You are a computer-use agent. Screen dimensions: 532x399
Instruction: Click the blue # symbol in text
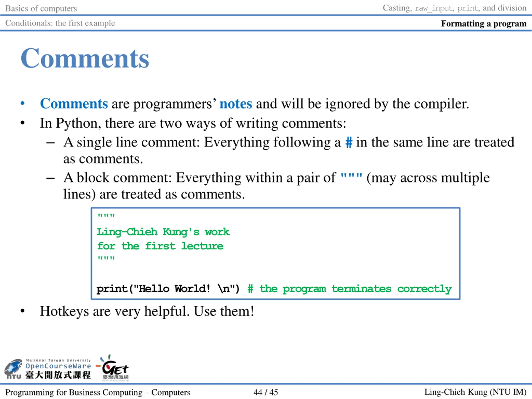tap(349, 142)
